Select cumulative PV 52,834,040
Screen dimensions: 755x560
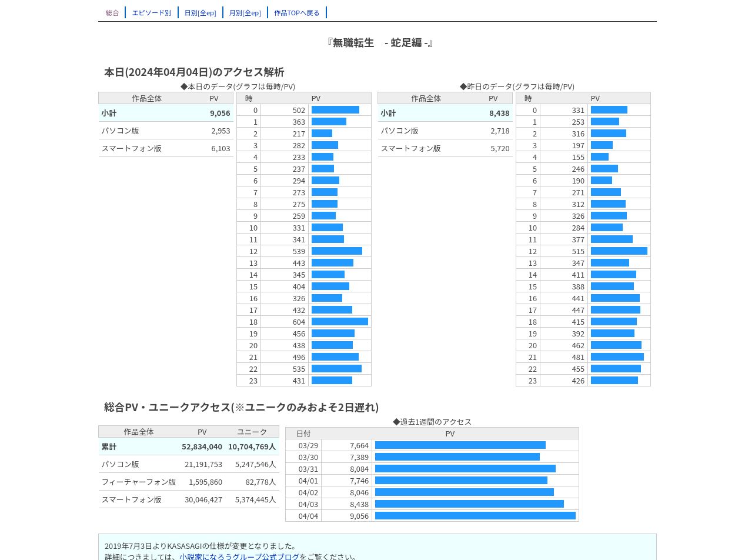click(202, 446)
